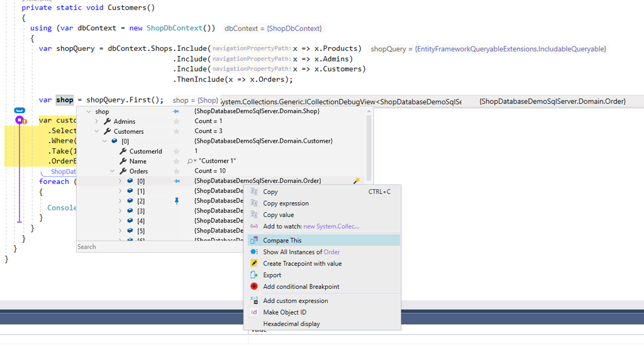Toggle the favorite star for CustomerId
Screen dimensions: 644x348
(177, 151)
